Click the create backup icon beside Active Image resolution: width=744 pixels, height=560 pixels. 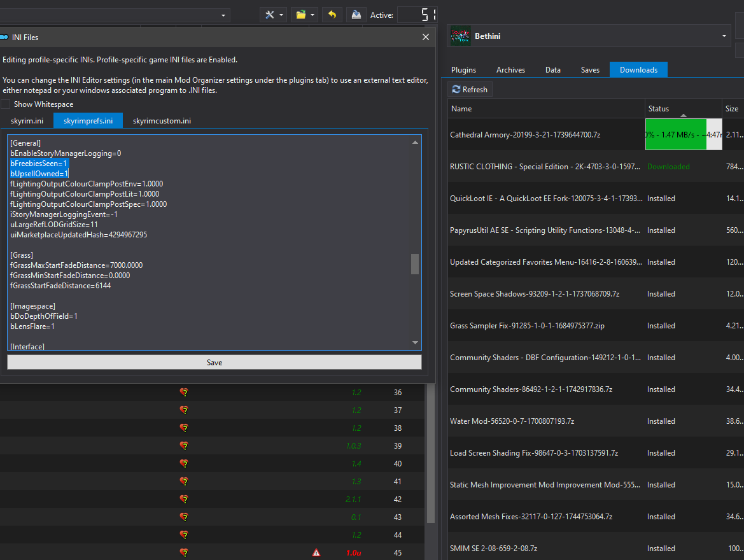[x=356, y=15]
